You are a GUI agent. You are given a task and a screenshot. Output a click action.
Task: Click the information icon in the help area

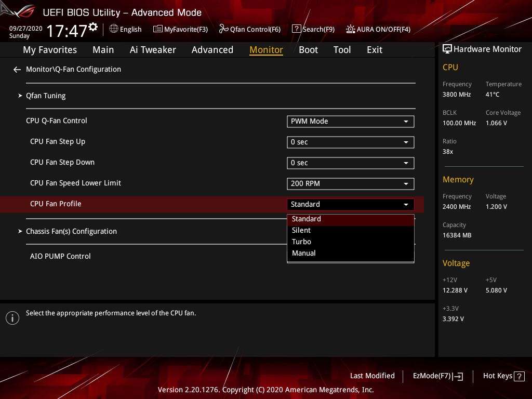(12, 318)
